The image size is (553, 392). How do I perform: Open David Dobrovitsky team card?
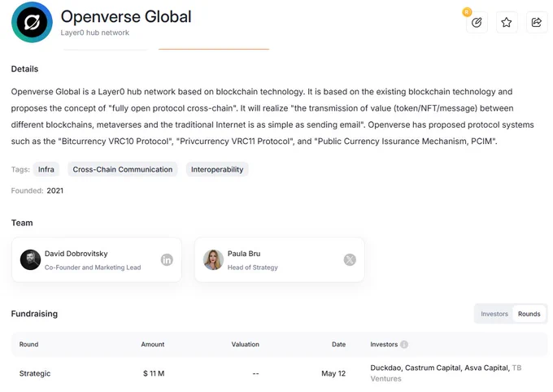pos(97,259)
